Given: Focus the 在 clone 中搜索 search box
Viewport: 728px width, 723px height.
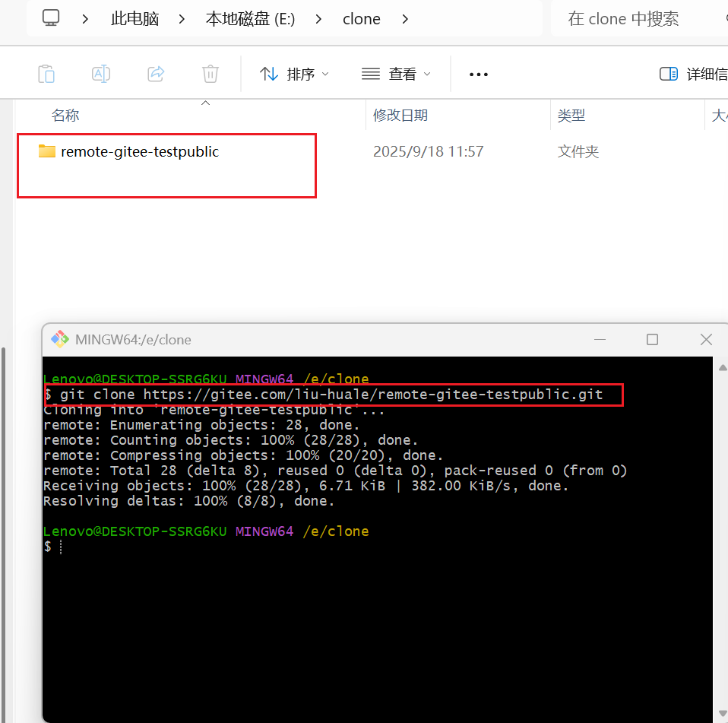Looking at the screenshot, I should pyautogui.click(x=639, y=18).
